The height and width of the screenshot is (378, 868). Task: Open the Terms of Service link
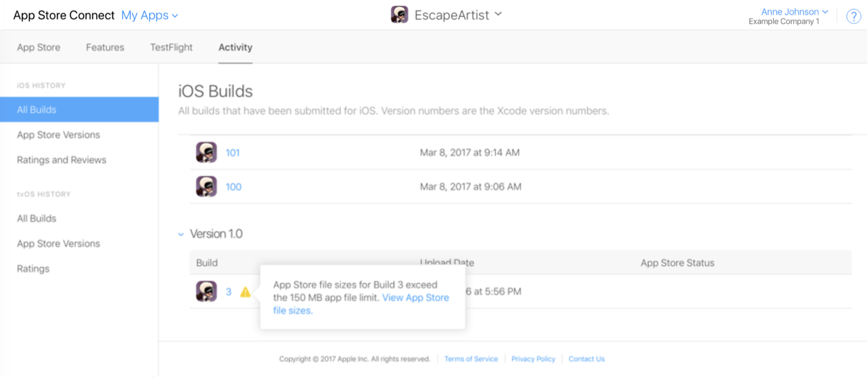pyautogui.click(x=471, y=359)
